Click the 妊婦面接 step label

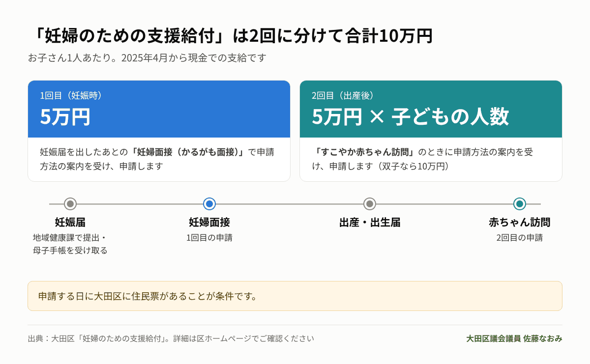coord(209,222)
